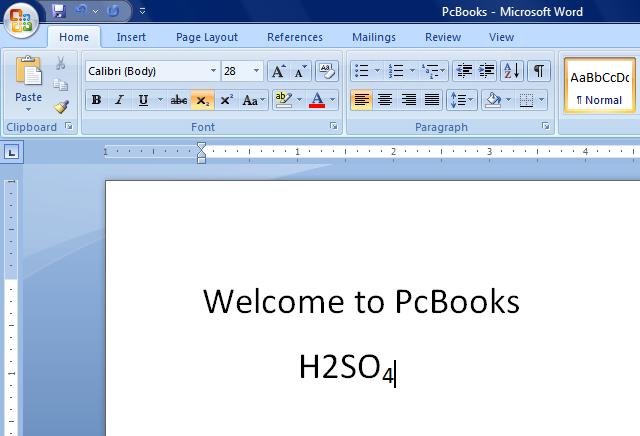Open the font size dropdown

coord(256,71)
